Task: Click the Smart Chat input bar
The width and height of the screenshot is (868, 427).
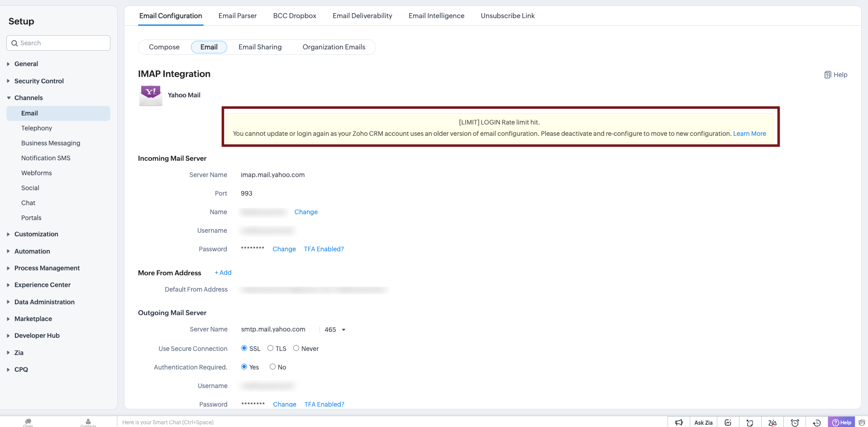Action: (392, 422)
